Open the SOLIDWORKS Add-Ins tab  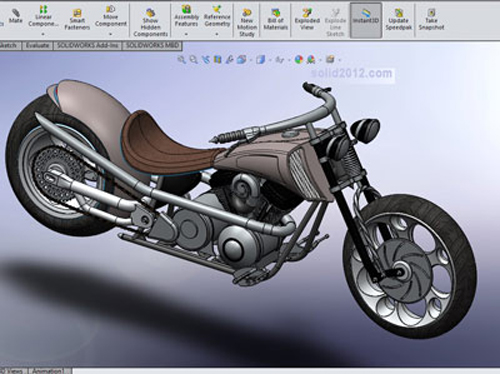pos(88,45)
